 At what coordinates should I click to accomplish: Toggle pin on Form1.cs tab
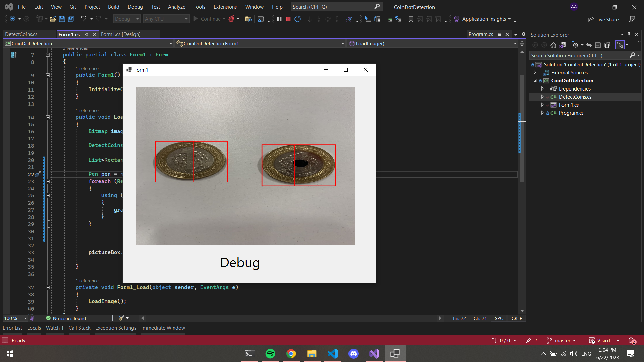tap(87, 34)
